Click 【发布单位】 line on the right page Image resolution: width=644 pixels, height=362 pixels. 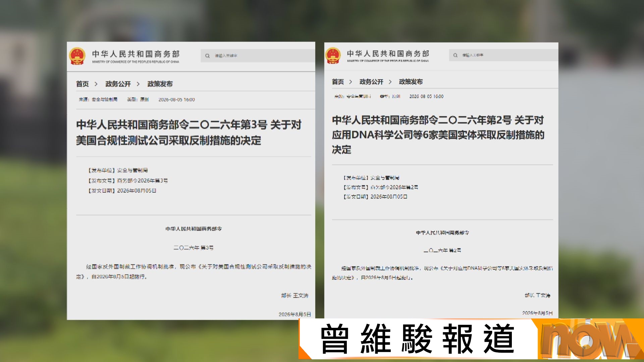371,178
